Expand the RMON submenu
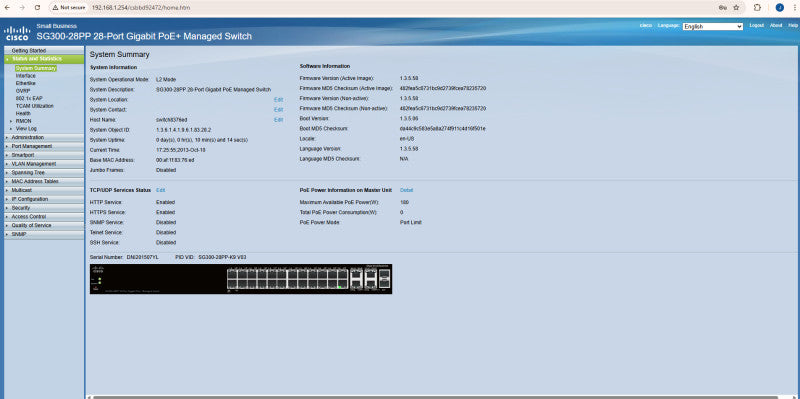The width and height of the screenshot is (800, 399). (x=23, y=121)
